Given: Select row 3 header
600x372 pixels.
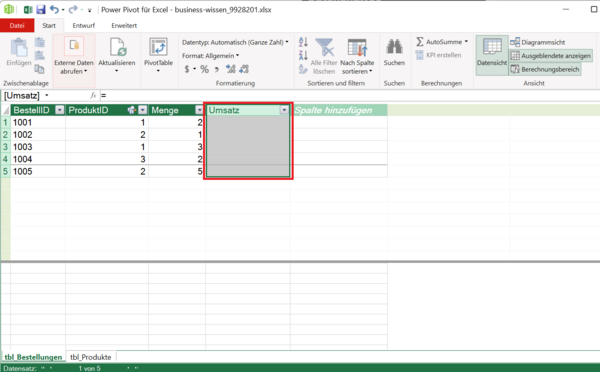Looking at the screenshot, I should (x=5, y=147).
